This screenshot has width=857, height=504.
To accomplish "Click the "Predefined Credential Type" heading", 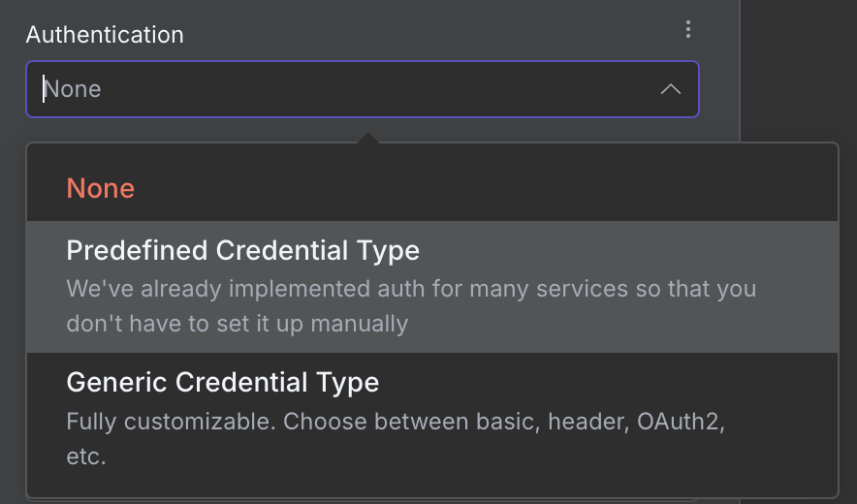I will tap(242, 250).
